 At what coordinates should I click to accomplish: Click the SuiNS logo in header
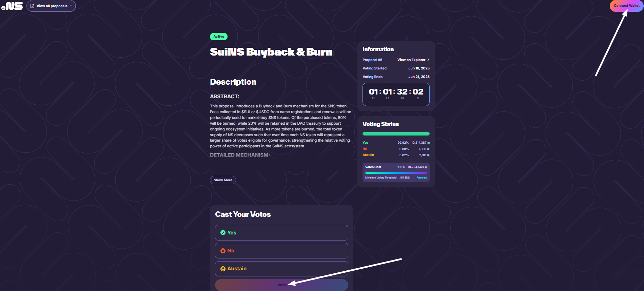point(12,6)
